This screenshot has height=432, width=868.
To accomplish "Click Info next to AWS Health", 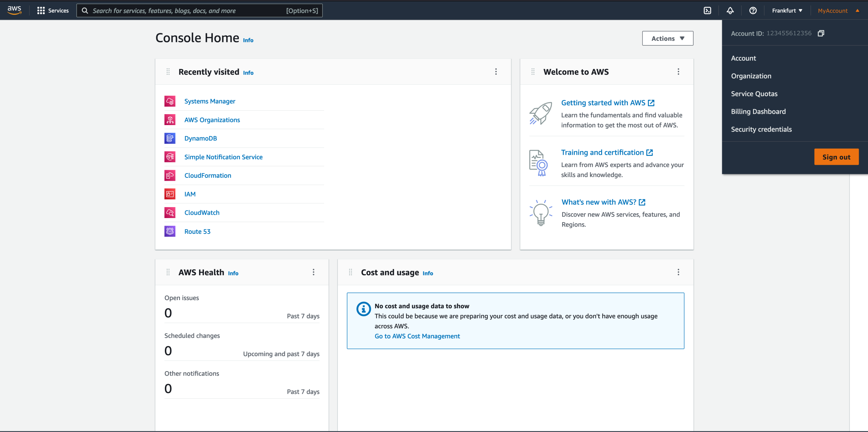I will pos(233,273).
